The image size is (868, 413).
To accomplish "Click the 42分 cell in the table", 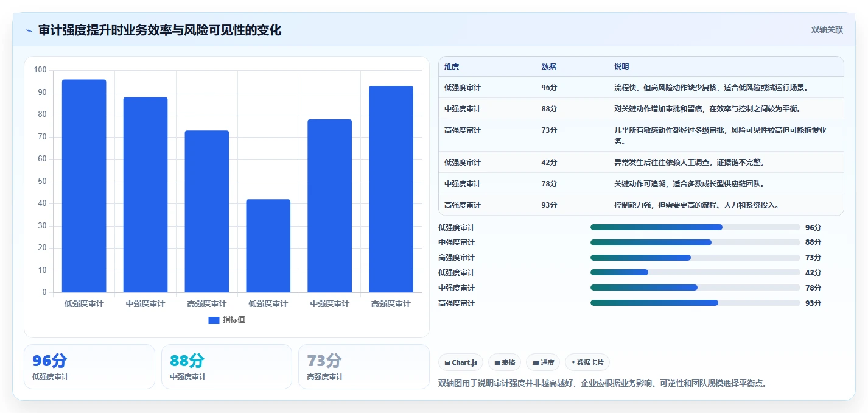I will (549, 163).
